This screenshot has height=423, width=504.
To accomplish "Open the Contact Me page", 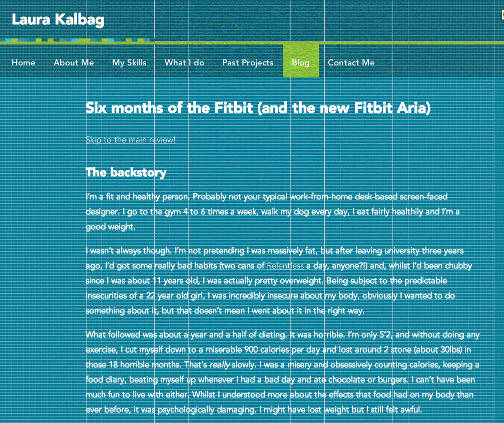I will coord(351,62).
